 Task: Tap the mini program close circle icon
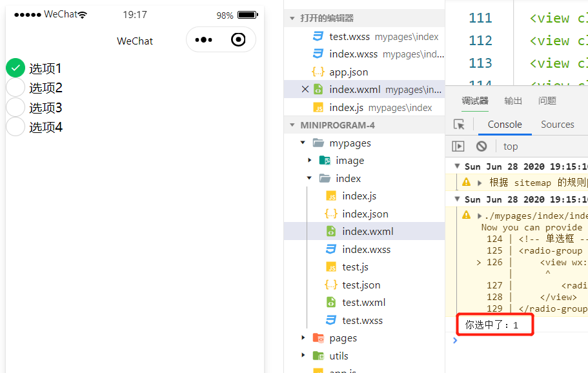(x=238, y=39)
